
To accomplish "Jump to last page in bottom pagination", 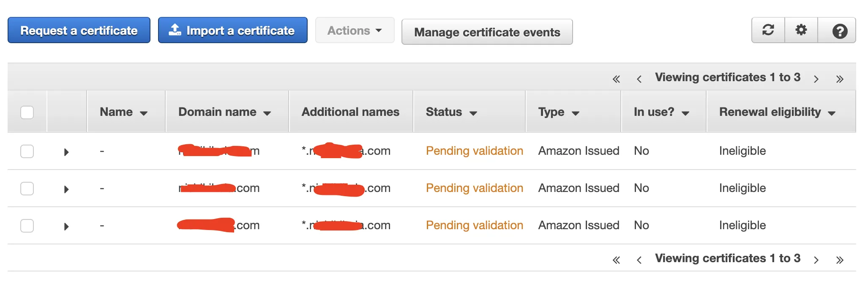I will [x=839, y=260].
